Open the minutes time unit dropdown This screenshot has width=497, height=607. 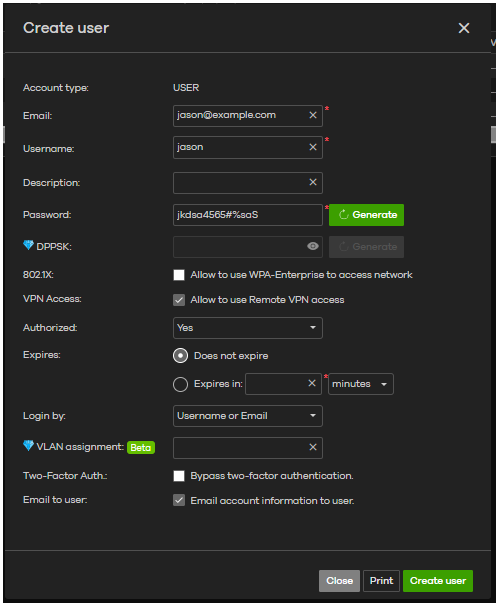click(x=361, y=384)
